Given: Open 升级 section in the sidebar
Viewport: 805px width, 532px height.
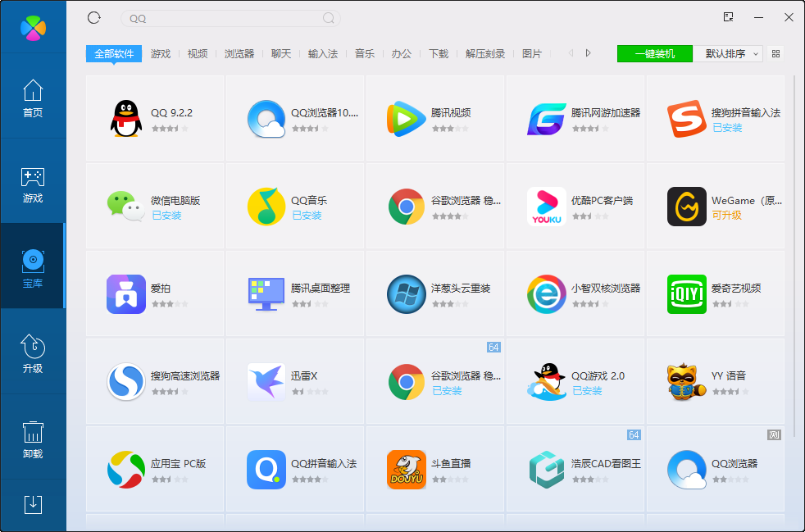Looking at the screenshot, I should tap(33, 354).
